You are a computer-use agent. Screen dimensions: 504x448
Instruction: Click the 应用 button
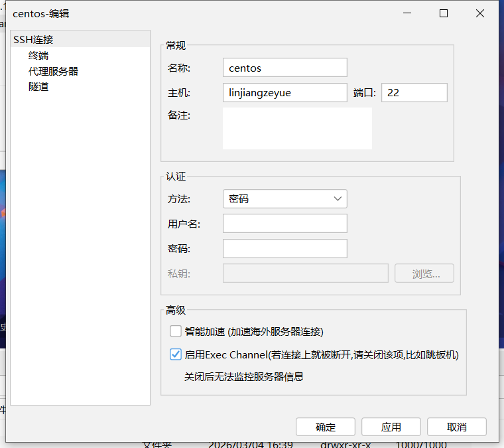pos(391,427)
